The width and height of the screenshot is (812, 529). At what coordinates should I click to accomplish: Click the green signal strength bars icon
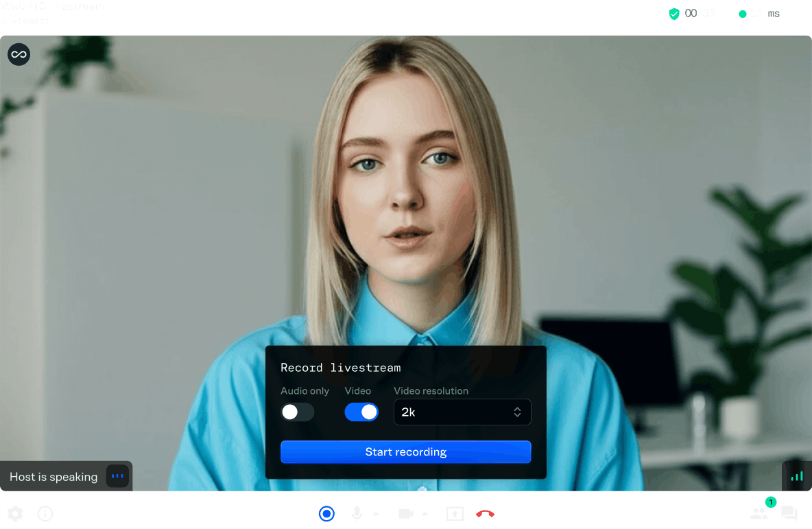click(797, 476)
